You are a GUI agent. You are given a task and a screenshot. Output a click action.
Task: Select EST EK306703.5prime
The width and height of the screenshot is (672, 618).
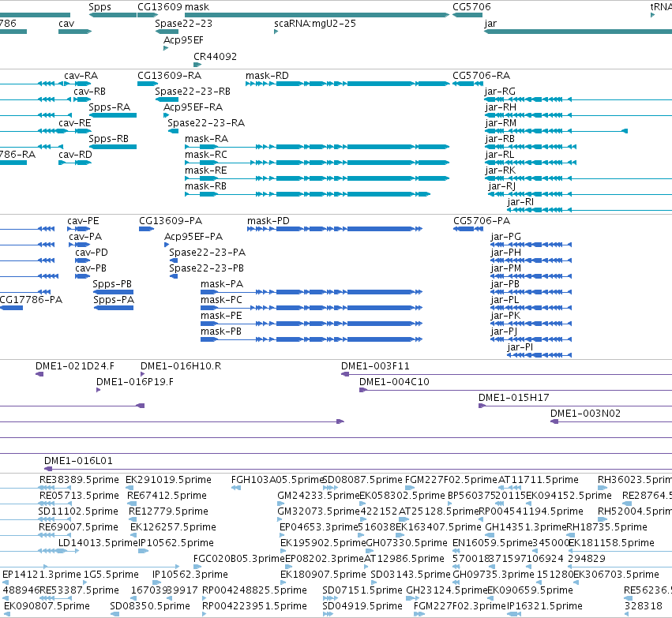click(x=577, y=582)
